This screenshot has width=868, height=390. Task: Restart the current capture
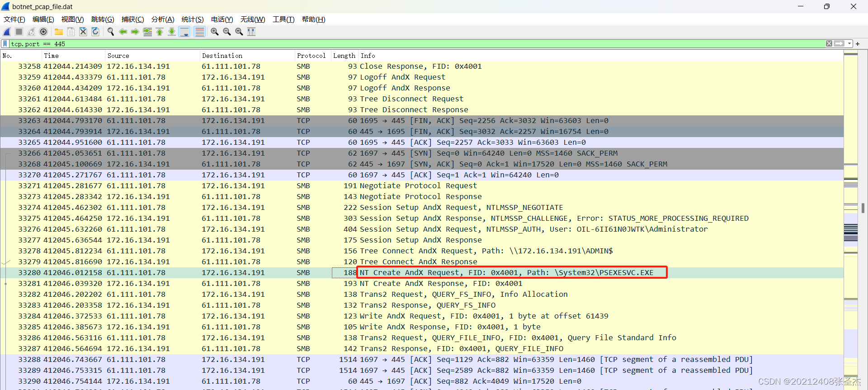pyautogui.click(x=31, y=32)
